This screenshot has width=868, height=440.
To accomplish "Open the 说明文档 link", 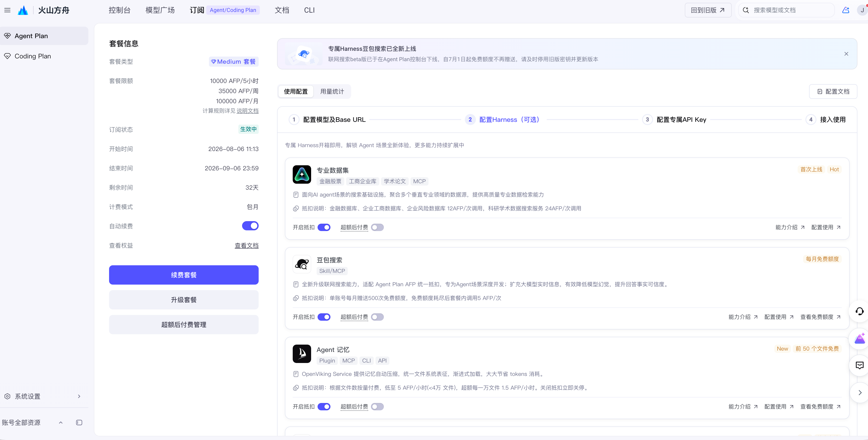I will [x=247, y=111].
